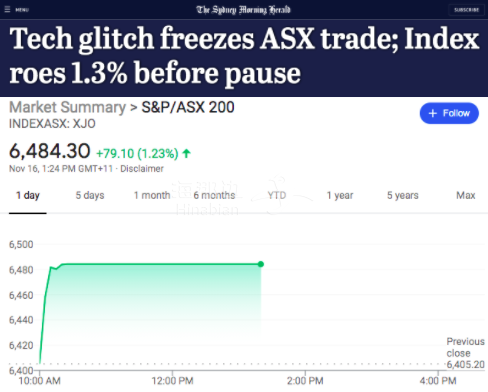The height and width of the screenshot is (392, 488).
Task: Click the Subscribe button
Action: coord(467,10)
